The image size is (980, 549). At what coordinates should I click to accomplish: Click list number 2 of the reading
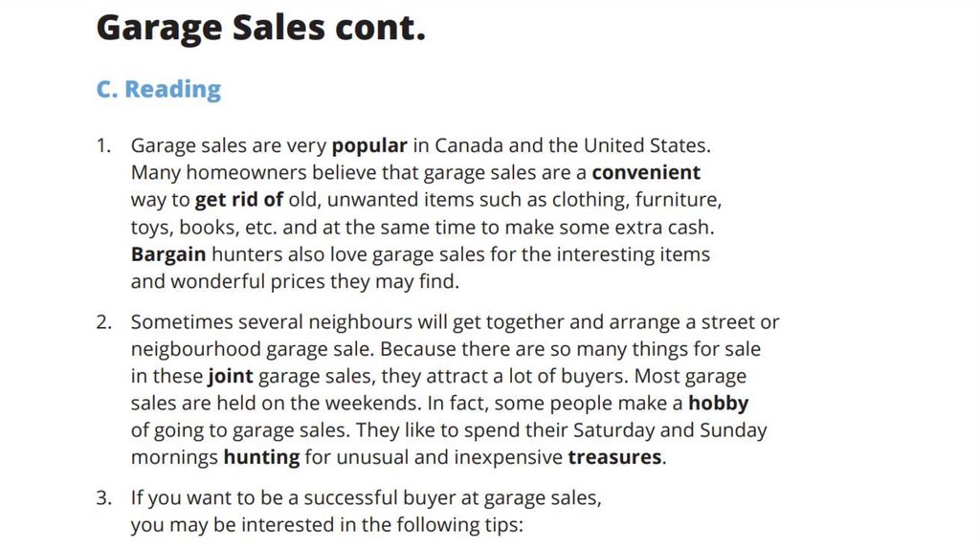pyautogui.click(x=103, y=322)
